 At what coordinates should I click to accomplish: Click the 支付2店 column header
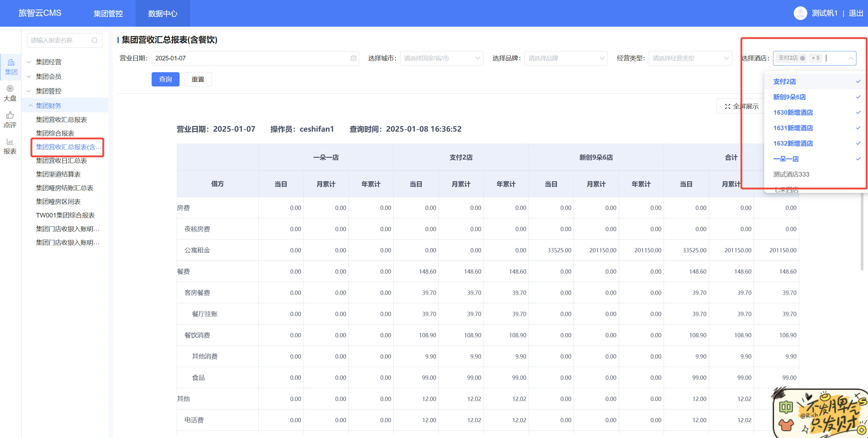(x=461, y=157)
